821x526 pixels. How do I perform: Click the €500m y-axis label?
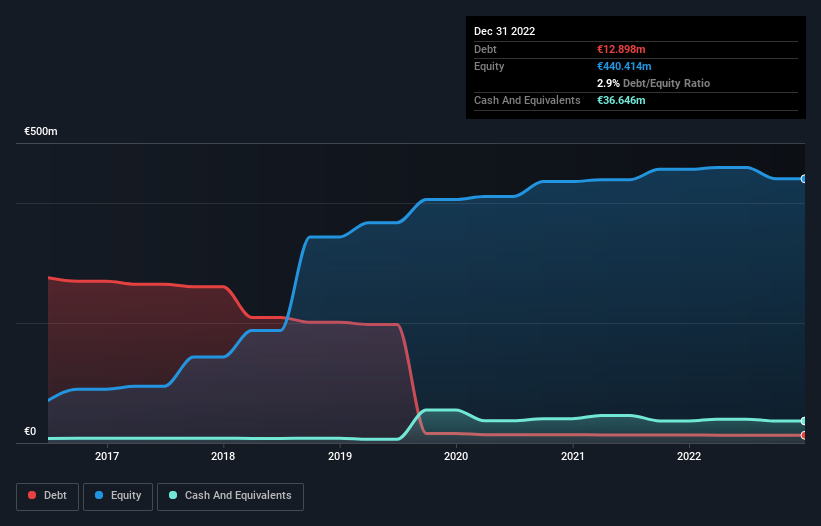[x=41, y=131]
